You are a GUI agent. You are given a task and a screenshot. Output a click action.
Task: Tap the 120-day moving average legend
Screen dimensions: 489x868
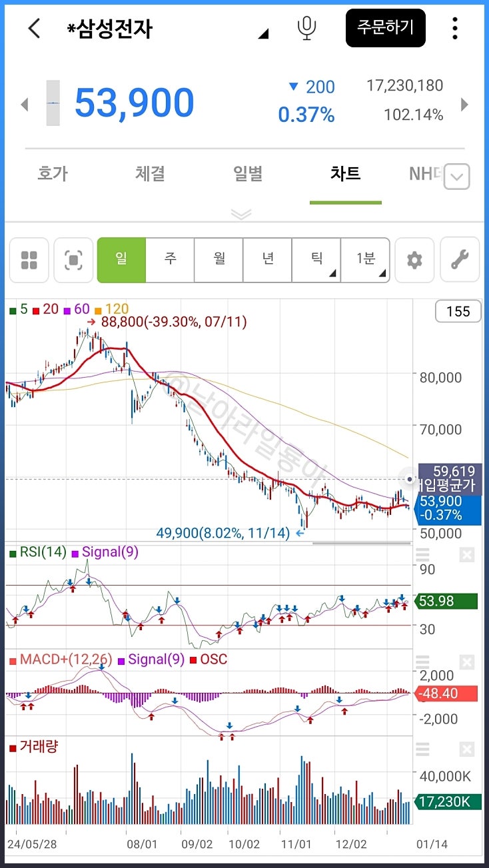[x=111, y=309]
